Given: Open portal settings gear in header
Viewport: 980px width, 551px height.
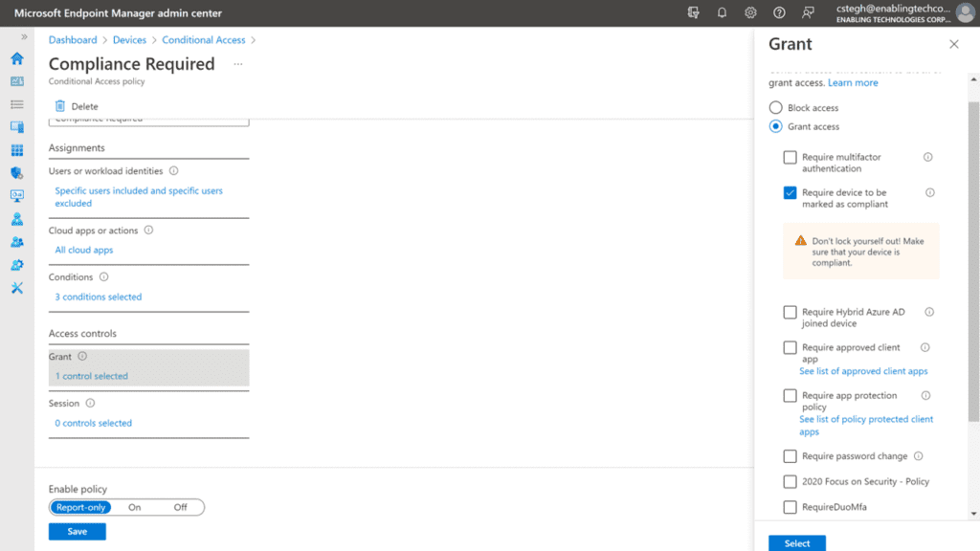Looking at the screenshot, I should [x=750, y=12].
